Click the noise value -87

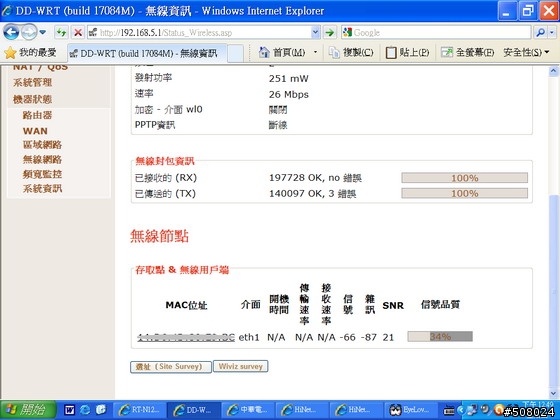pyautogui.click(x=369, y=337)
